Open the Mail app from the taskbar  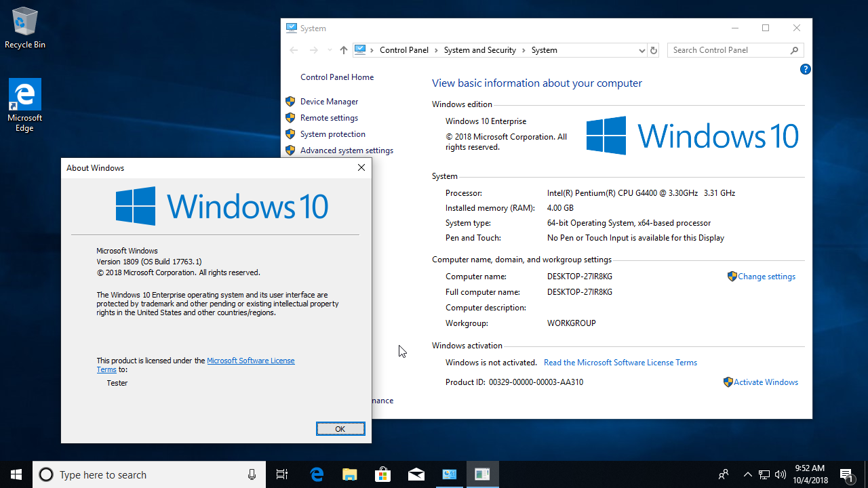pos(416,474)
